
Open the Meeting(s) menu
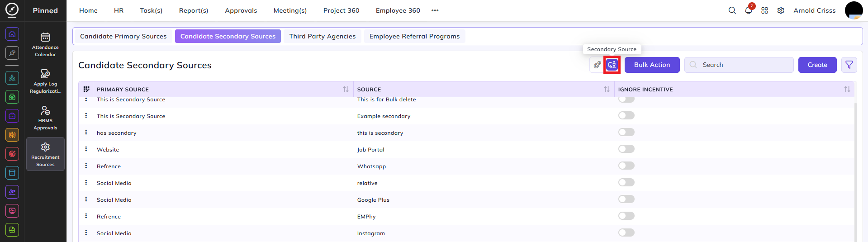(290, 10)
